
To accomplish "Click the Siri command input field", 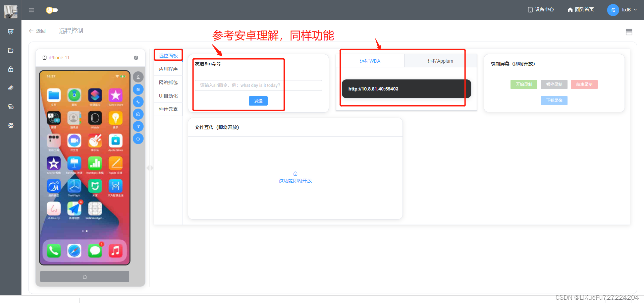I will tap(258, 85).
